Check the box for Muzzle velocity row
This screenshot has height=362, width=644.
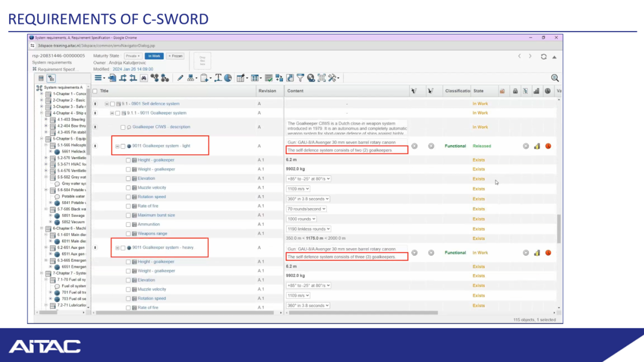pyautogui.click(x=128, y=188)
